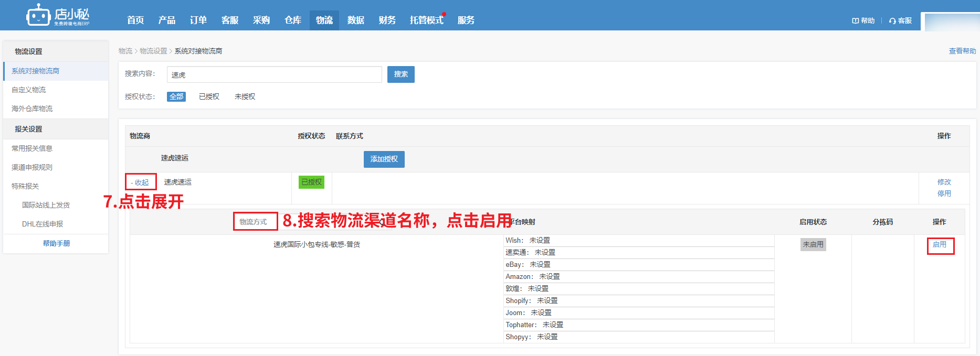Open the 客服 headset icon link
The height and width of the screenshot is (356, 980).
tap(900, 20)
